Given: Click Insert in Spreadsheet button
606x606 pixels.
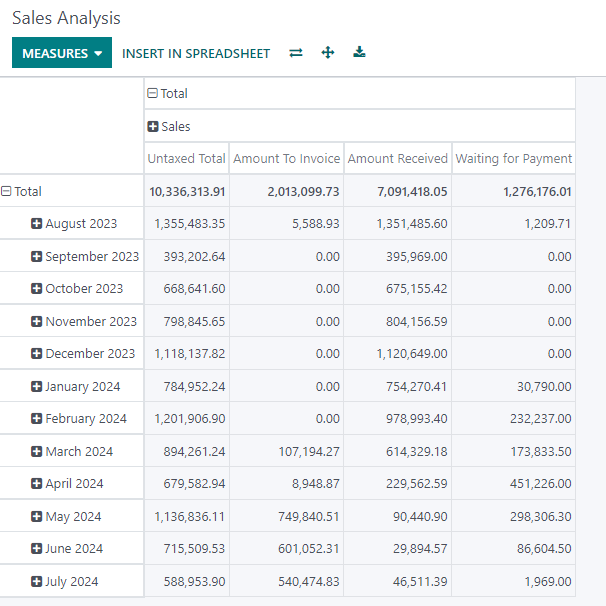Looking at the screenshot, I should click(x=196, y=53).
